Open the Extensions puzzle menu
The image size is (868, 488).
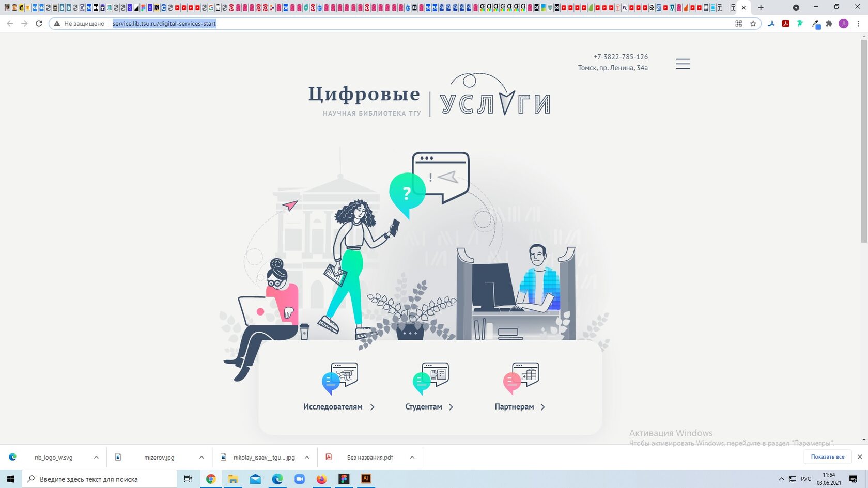pos(829,23)
